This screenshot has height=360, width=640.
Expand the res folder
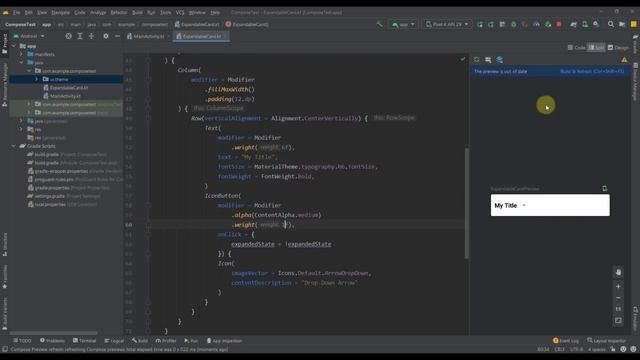21,129
